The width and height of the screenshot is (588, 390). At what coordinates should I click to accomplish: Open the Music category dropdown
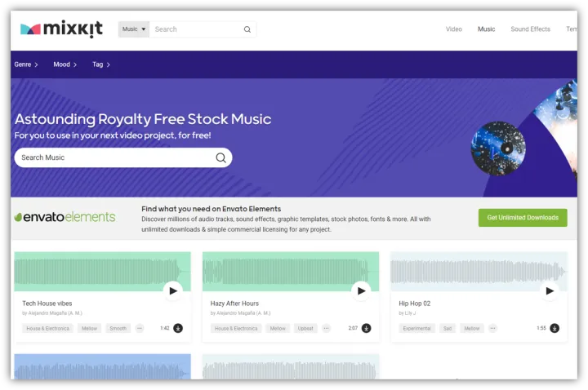point(134,29)
